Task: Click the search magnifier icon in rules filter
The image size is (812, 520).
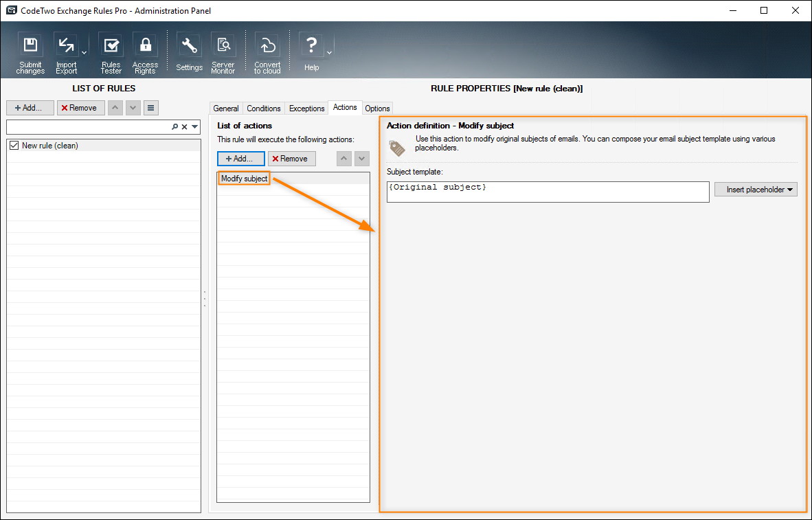Action: 175,126
